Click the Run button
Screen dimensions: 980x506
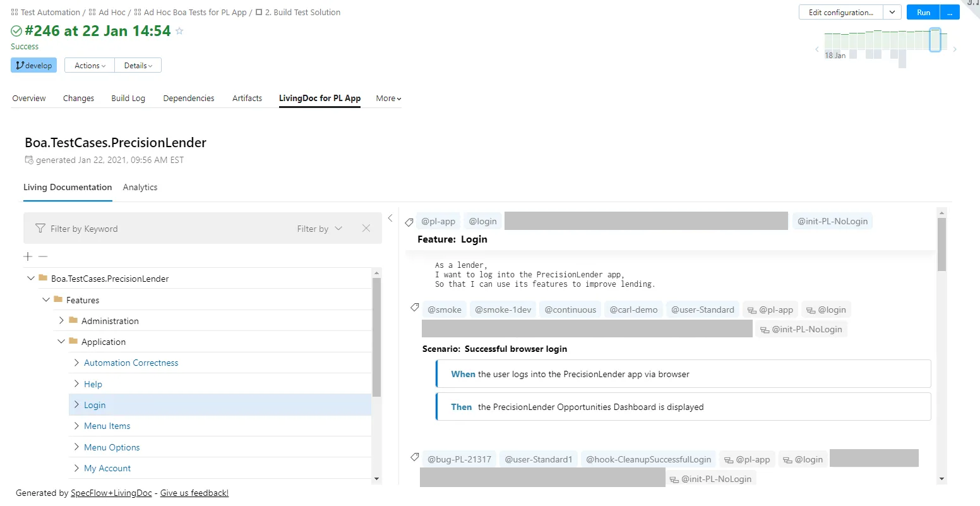tap(923, 12)
